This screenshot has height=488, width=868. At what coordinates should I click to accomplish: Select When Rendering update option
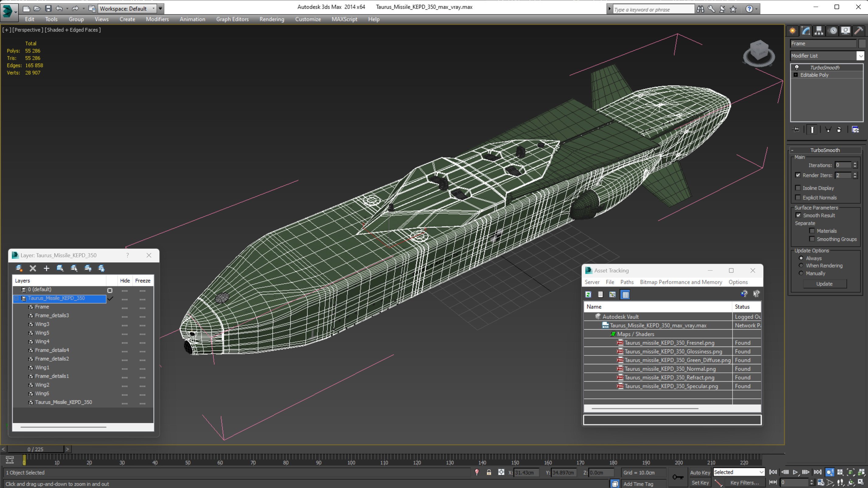(x=801, y=265)
